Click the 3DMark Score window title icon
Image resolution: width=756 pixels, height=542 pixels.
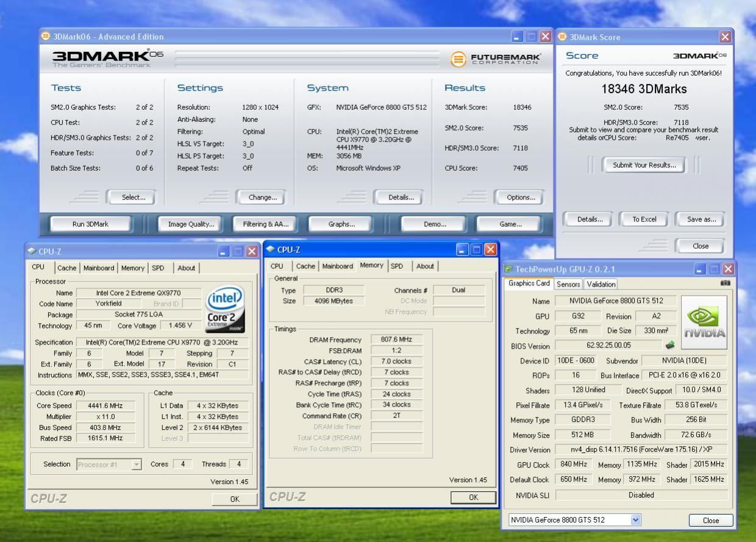[x=562, y=37]
